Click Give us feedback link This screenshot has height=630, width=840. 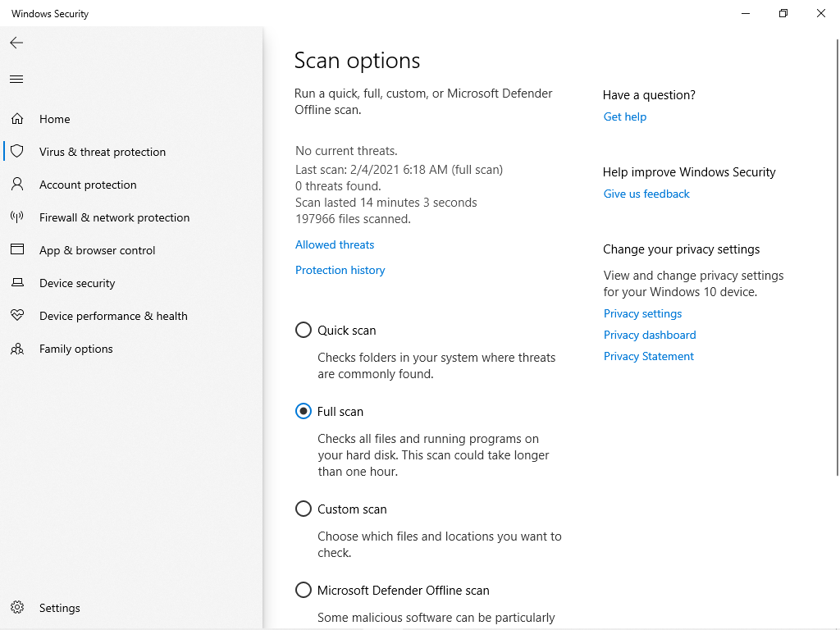(x=646, y=194)
